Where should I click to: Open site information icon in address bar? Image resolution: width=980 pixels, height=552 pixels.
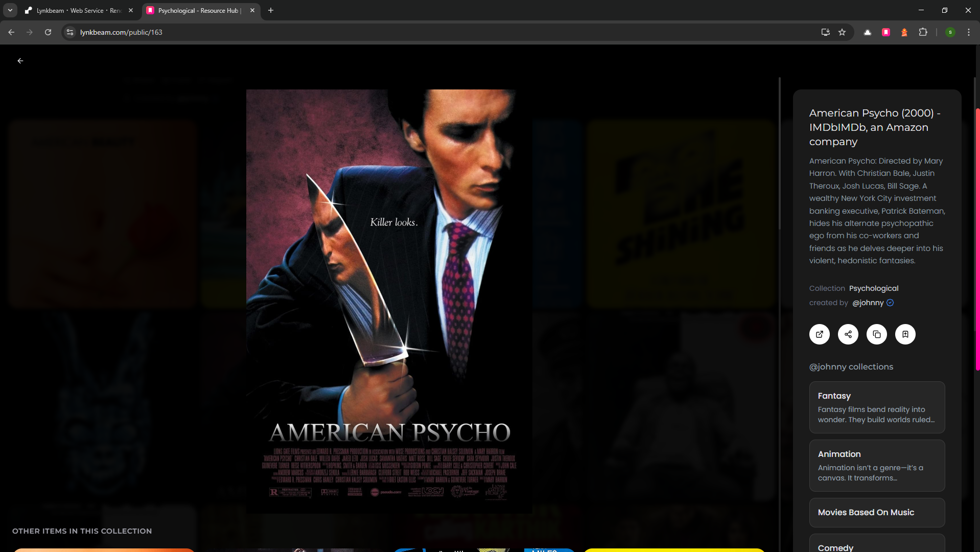coord(70,32)
